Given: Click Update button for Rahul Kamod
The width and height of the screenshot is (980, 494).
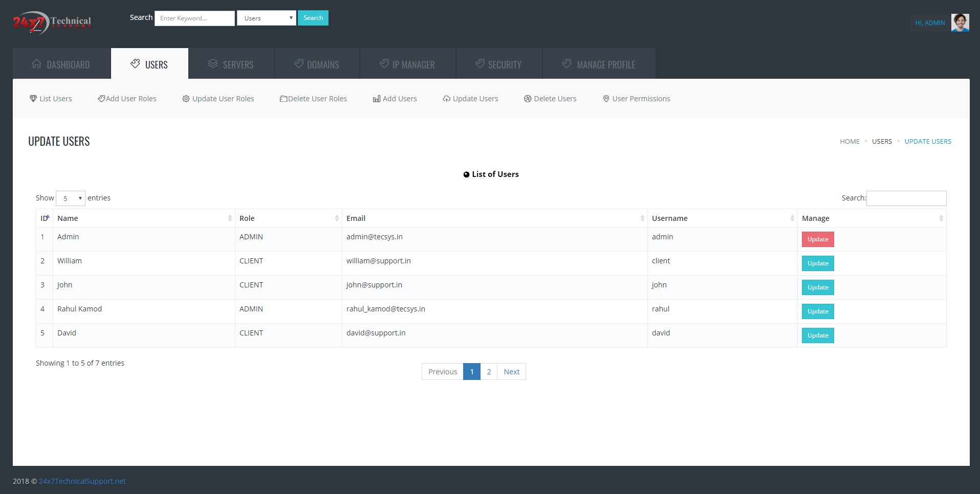Looking at the screenshot, I should [818, 311].
